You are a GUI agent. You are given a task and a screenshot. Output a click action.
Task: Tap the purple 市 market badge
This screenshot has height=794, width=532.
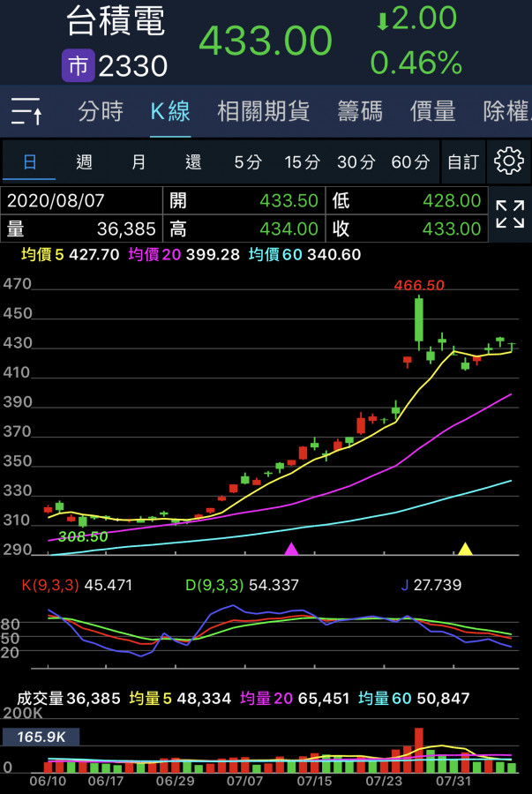pos(78,65)
